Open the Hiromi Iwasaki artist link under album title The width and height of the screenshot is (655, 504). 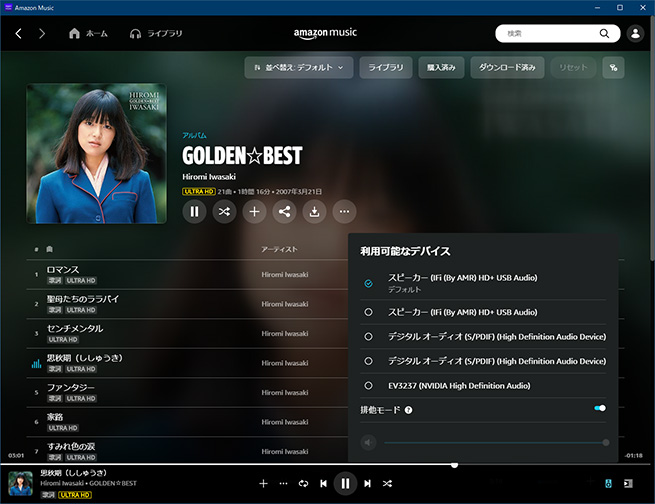coord(209,177)
